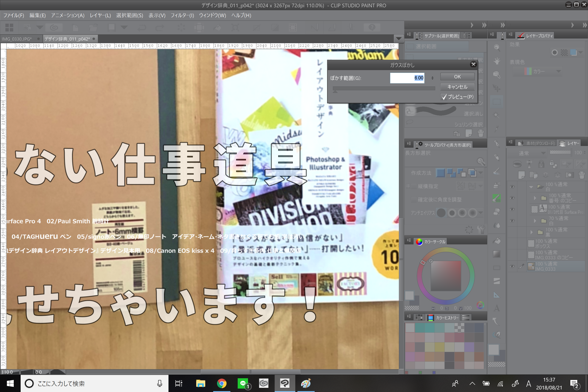Screen dimensions: 588x392
Task: Click the Delete layer trash icon
Action: click(582, 175)
